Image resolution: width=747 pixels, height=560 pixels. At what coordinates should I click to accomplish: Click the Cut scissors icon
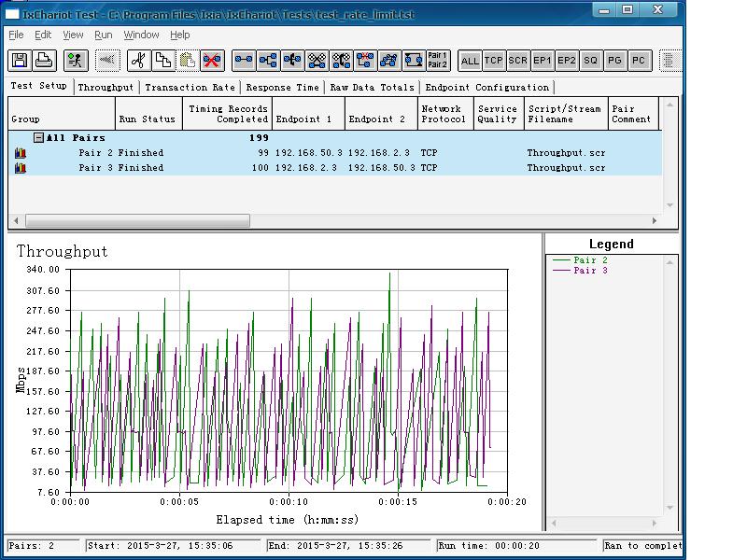[x=139, y=61]
